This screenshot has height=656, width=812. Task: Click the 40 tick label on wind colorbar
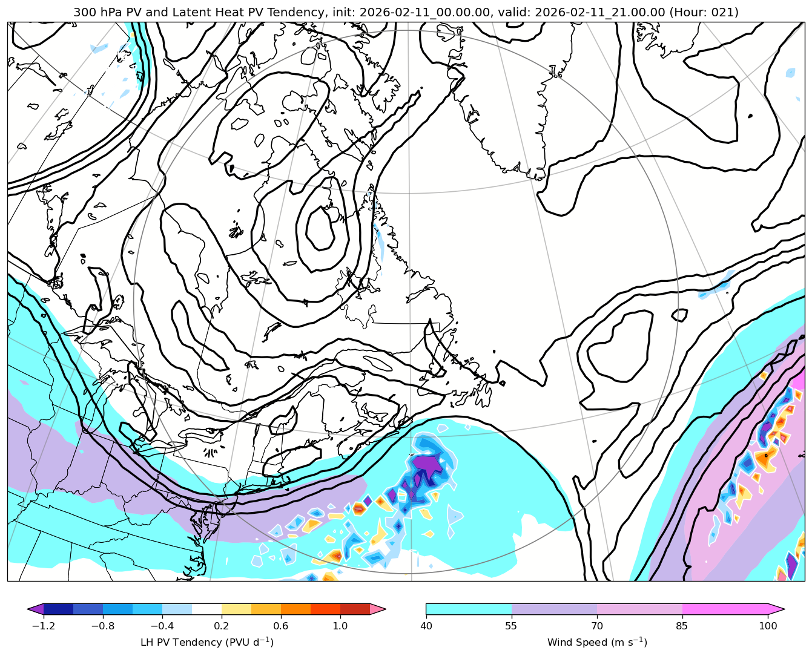426,626
